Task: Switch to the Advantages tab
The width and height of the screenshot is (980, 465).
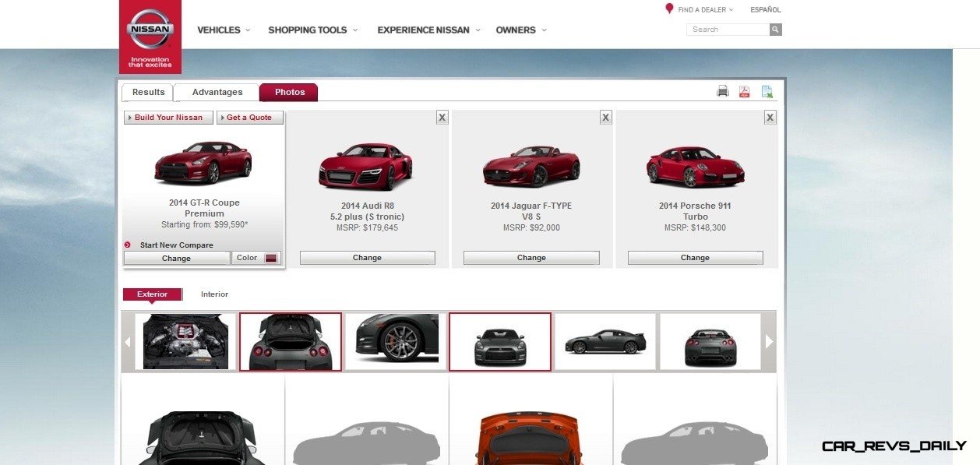Action: tap(217, 92)
